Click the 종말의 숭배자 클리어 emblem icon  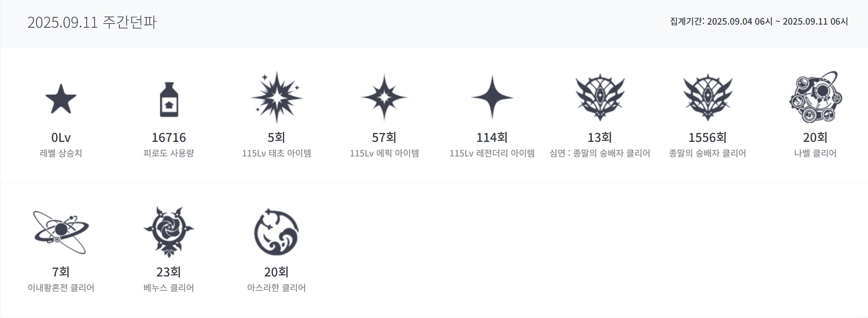click(x=707, y=97)
